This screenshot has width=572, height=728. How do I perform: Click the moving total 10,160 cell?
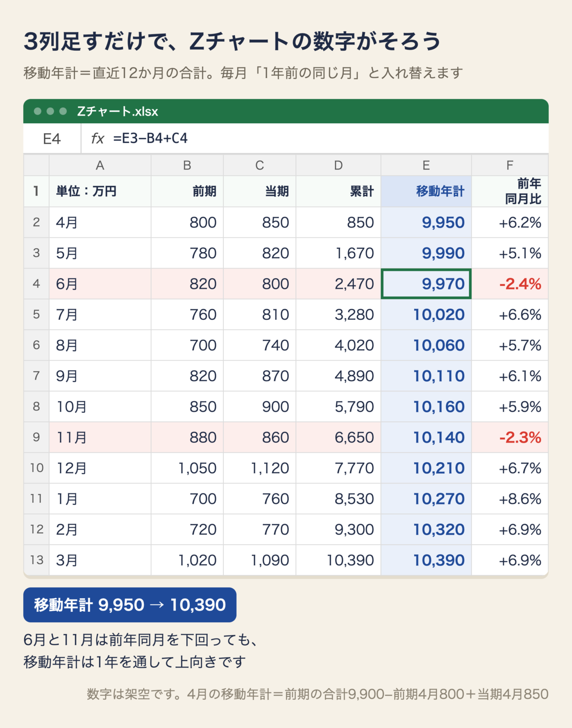[x=426, y=407]
